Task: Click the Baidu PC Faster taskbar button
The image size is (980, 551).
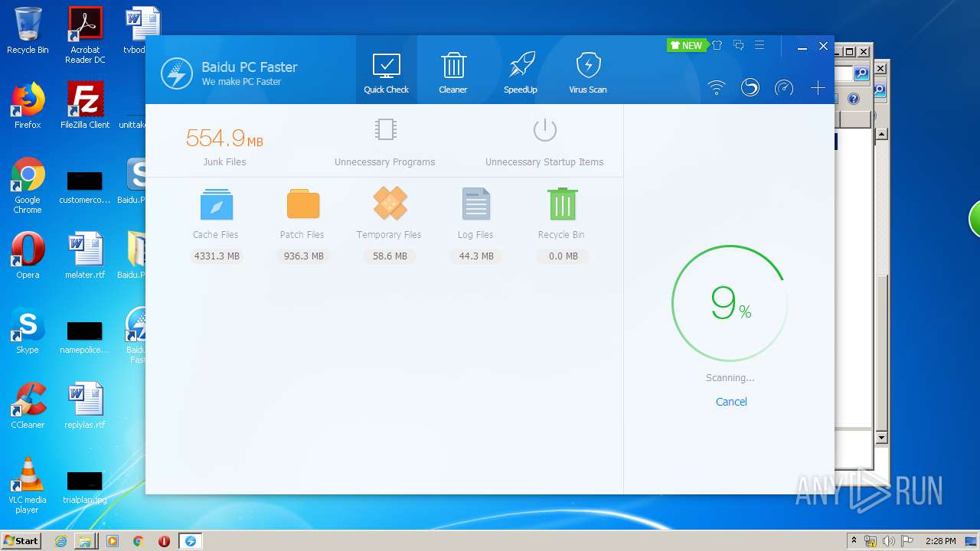Action: point(190,541)
